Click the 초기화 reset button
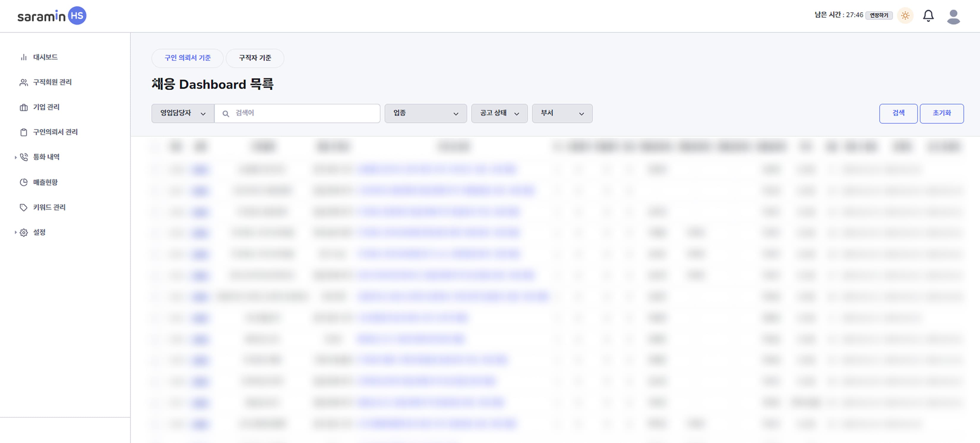 click(x=942, y=113)
